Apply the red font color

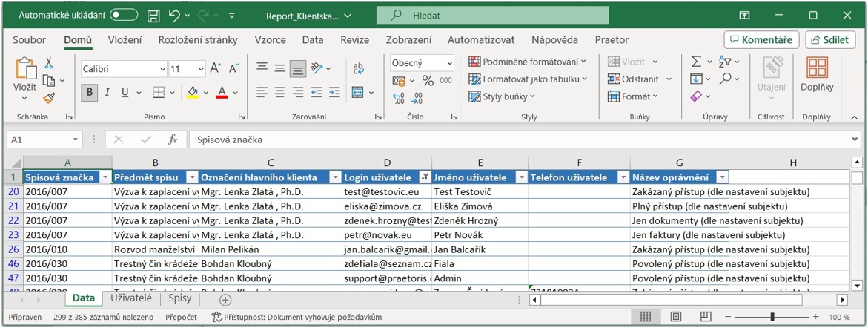click(222, 93)
